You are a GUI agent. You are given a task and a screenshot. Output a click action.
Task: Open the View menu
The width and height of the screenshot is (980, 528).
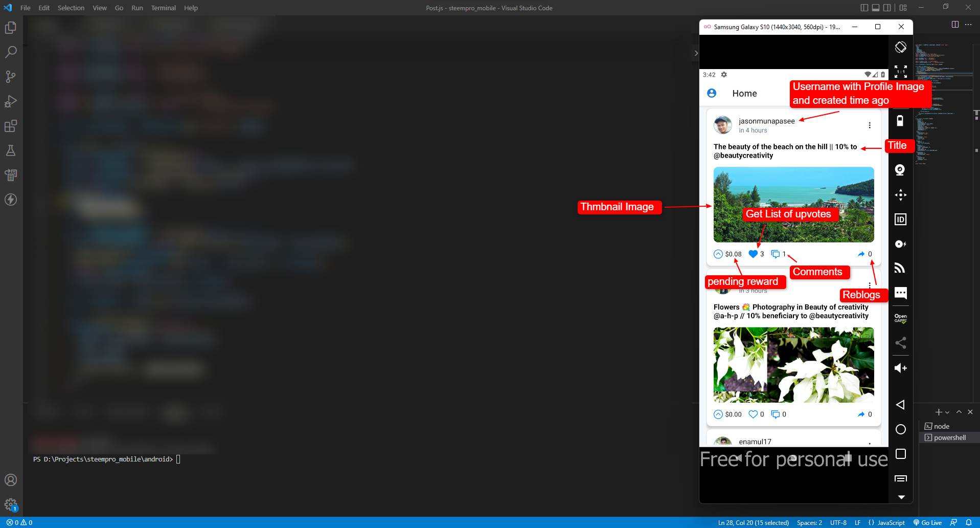coord(100,8)
